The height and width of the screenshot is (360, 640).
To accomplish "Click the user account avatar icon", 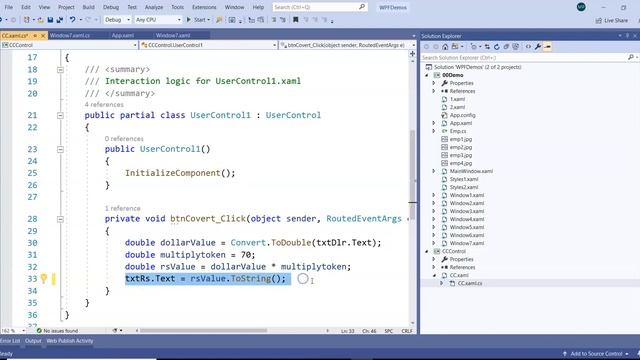I will coord(581,7).
